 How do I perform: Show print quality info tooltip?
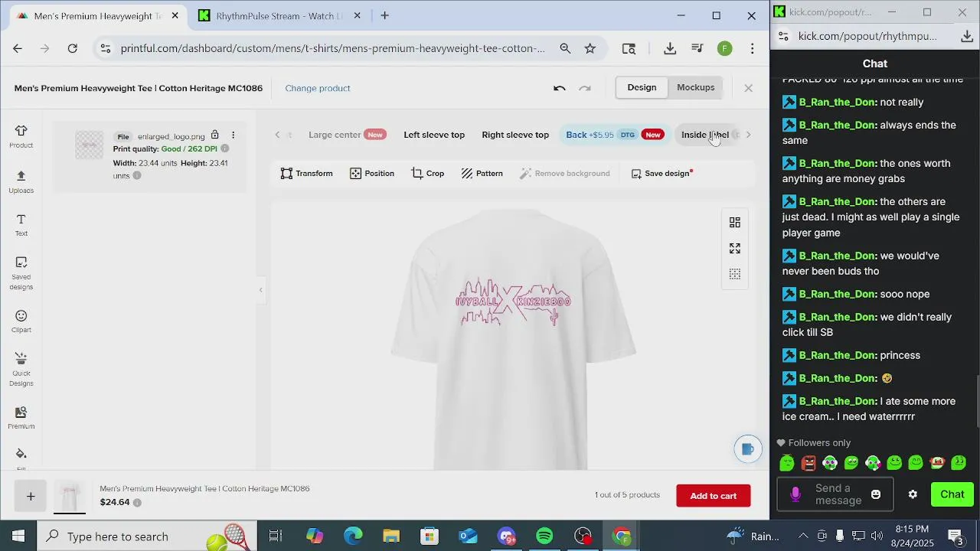[x=225, y=148]
